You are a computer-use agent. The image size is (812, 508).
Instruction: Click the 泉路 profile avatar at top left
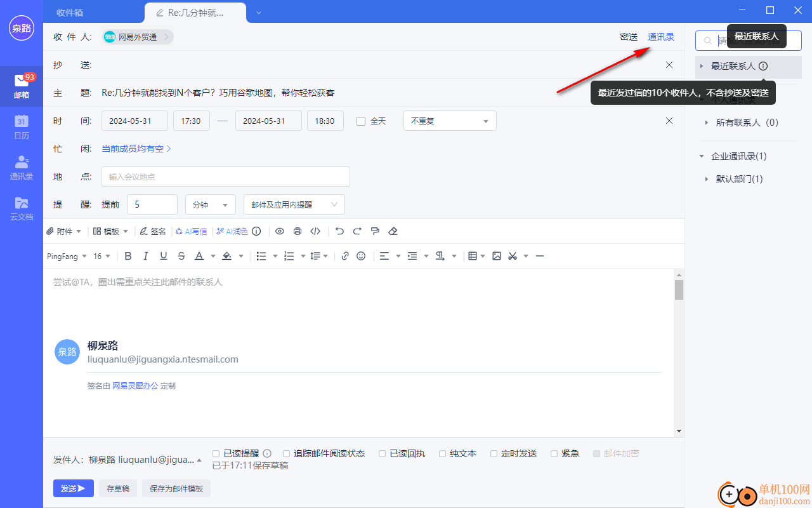(22, 28)
